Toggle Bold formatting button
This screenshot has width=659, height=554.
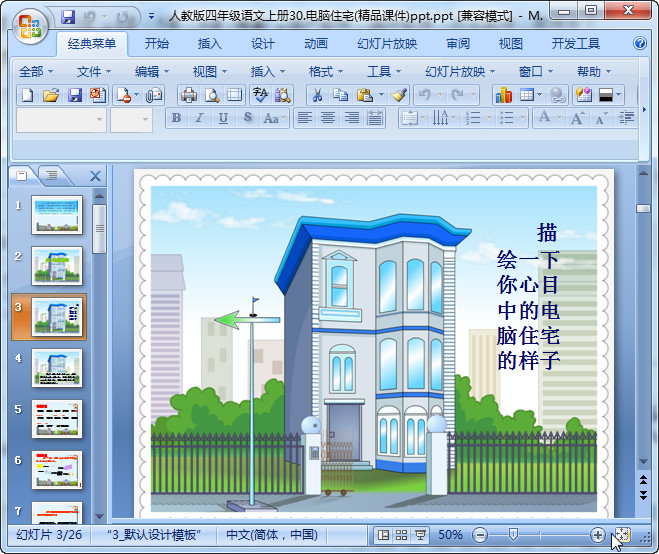(177, 118)
